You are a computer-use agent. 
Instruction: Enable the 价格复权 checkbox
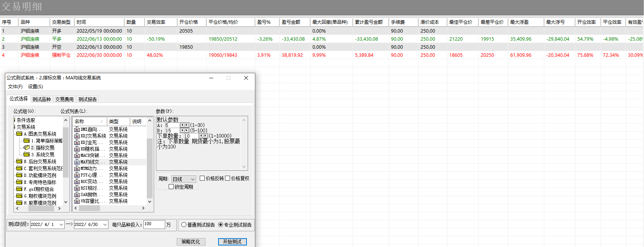coord(228,178)
